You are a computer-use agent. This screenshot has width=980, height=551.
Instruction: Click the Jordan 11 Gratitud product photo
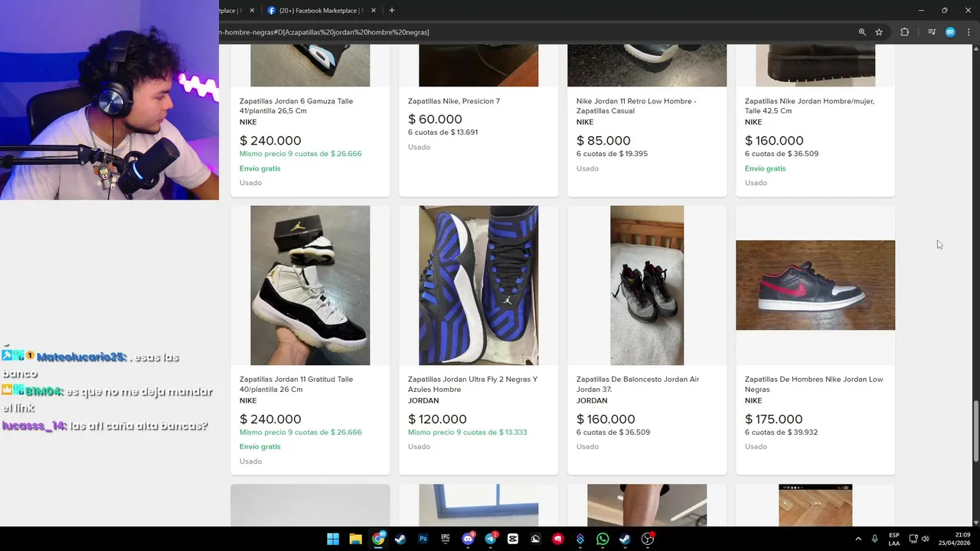point(310,285)
